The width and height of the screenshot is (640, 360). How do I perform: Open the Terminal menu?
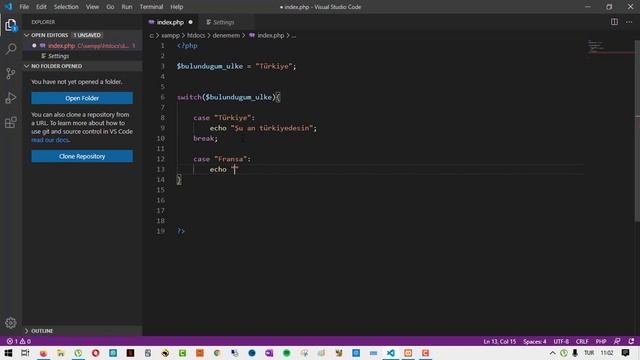point(151,7)
